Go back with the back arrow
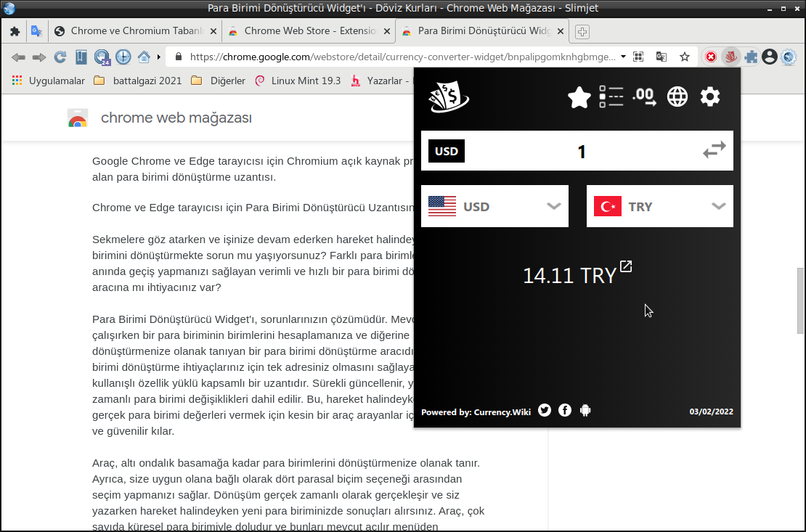This screenshot has height=532, width=806. tap(18, 57)
